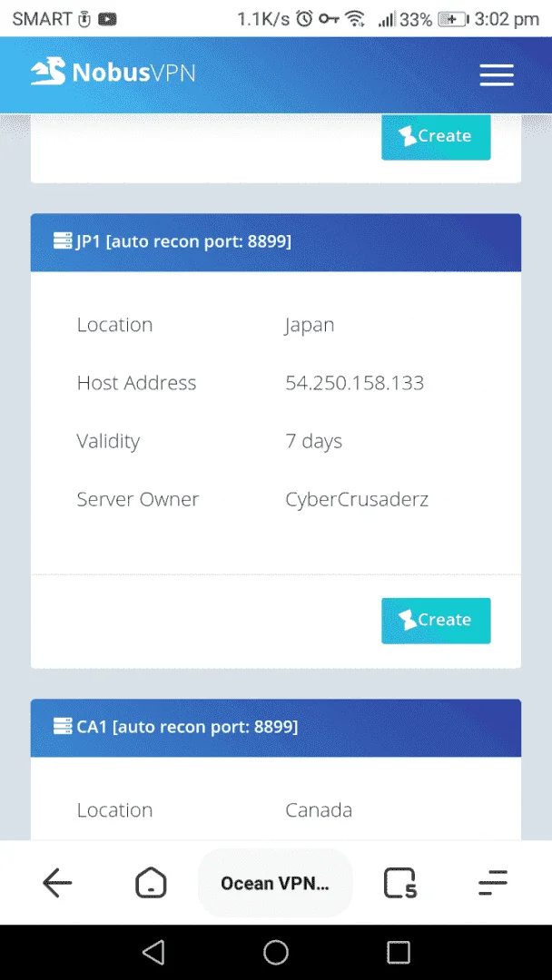Tap the VPN key status icon
Viewport: 552px width, 980px height.
[330, 19]
